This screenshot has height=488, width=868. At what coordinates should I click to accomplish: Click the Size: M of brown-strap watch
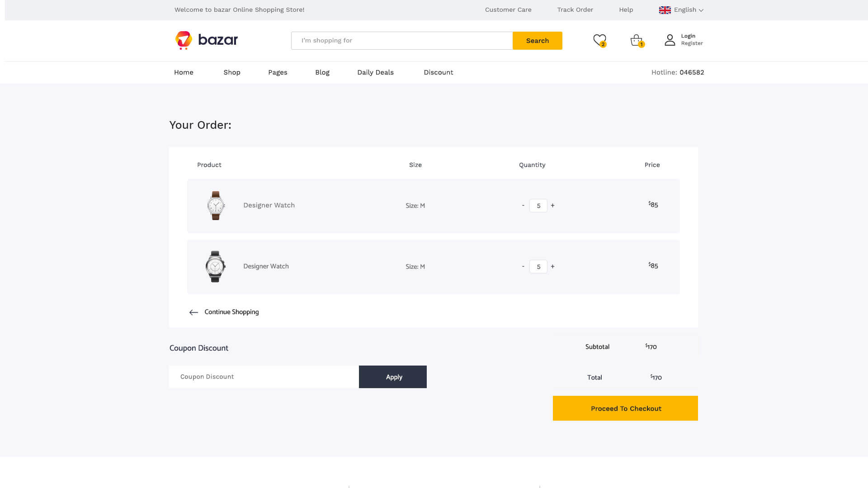click(x=415, y=206)
